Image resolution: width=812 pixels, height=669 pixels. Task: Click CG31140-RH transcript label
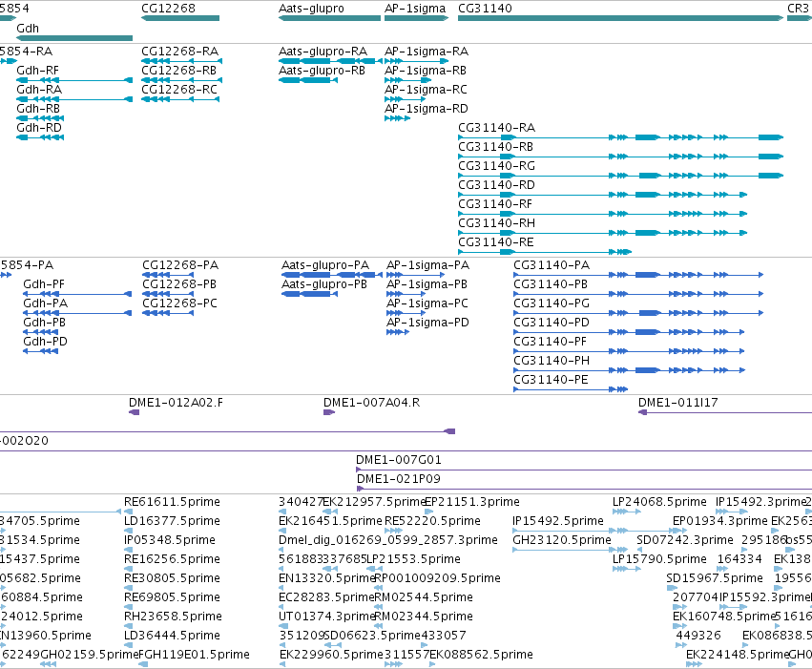(496, 223)
